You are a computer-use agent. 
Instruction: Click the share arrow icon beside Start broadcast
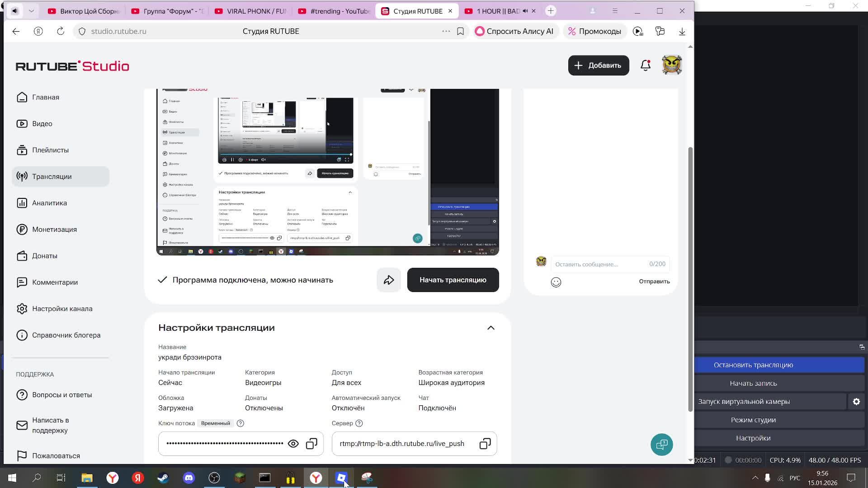coord(389,280)
